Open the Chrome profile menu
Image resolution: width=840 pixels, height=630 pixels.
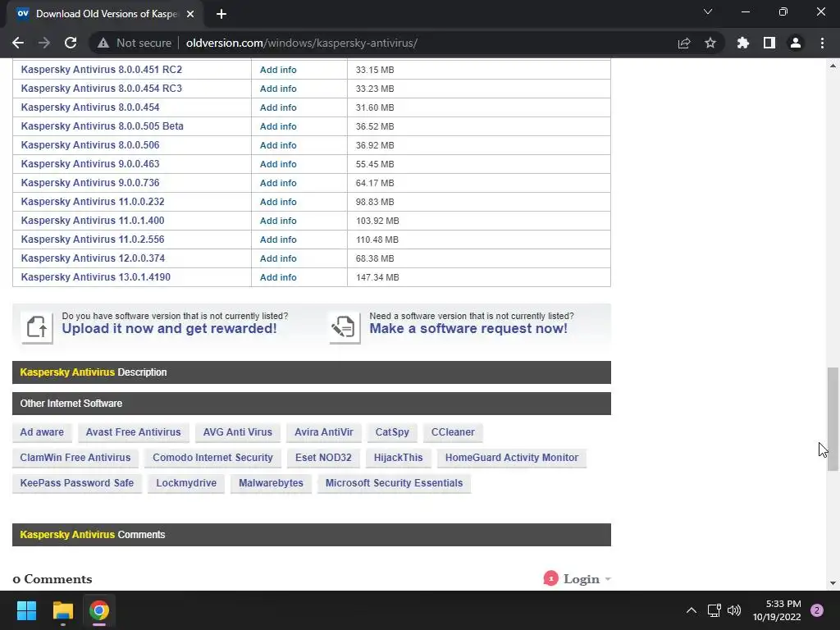coord(796,43)
